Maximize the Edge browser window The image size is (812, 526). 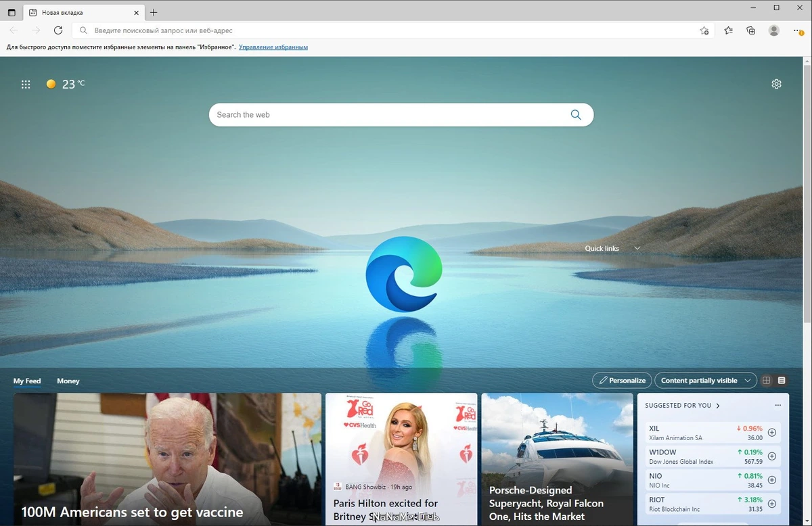click(776, 7)
